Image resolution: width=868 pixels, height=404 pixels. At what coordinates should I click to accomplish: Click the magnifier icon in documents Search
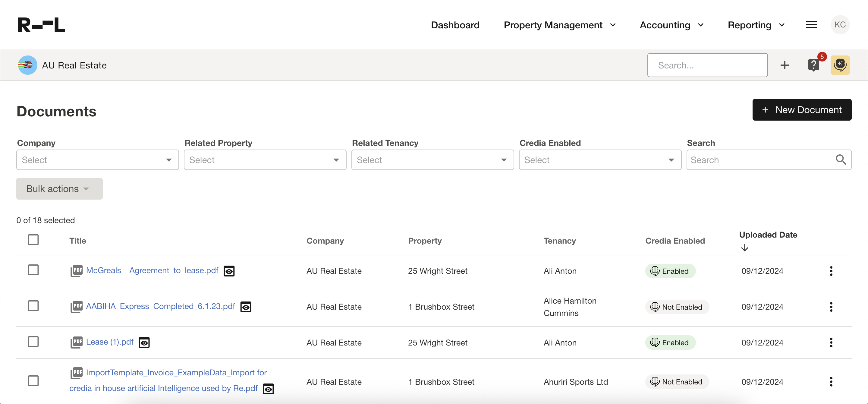[x=841, y=160]
